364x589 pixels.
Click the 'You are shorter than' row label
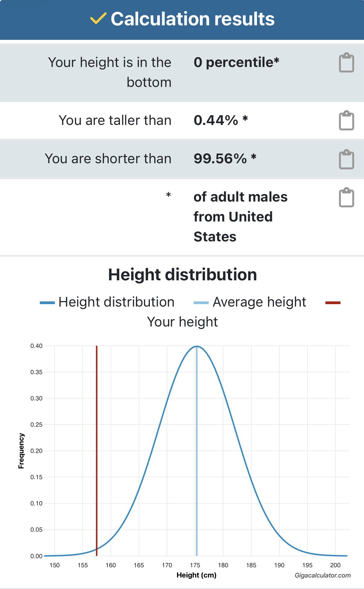pyautogui.click(x=108, y=159)
